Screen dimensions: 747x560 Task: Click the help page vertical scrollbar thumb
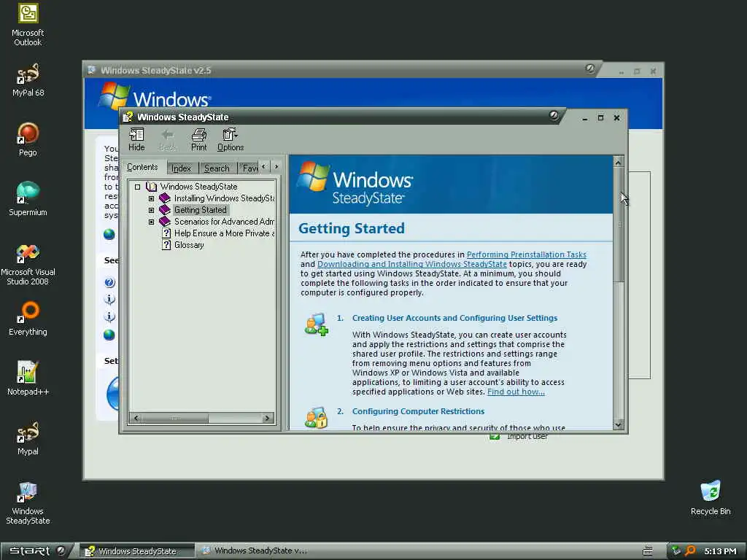coord(619,224)
